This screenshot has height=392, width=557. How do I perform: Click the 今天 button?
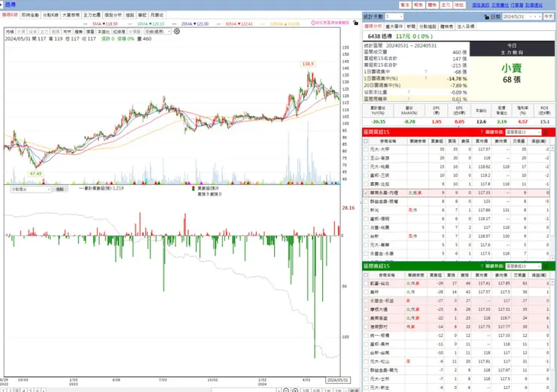[x=549, y=17]
